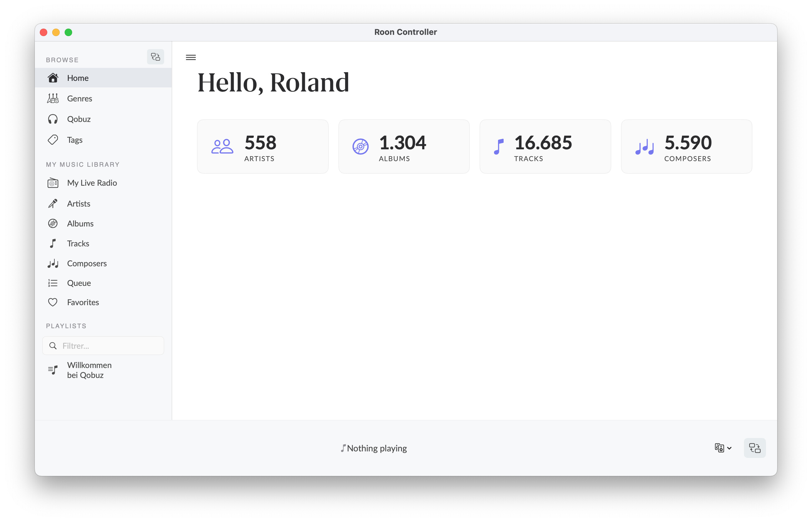Click the zone transfer icon beside Browse

pyautogui.click(x=155, y=57)
